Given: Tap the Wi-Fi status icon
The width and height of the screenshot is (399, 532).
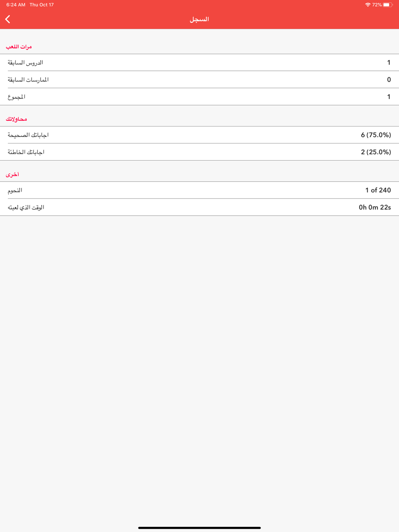Looking at the screenshot, I should coord(367,5).
